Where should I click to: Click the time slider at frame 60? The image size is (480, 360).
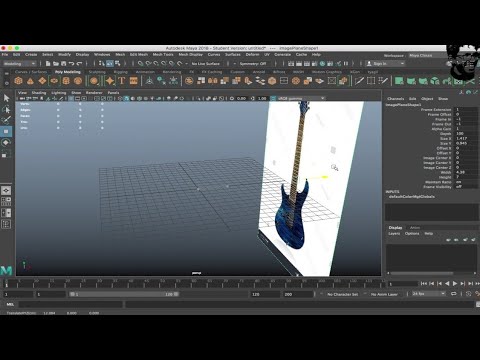click(194, 283)
